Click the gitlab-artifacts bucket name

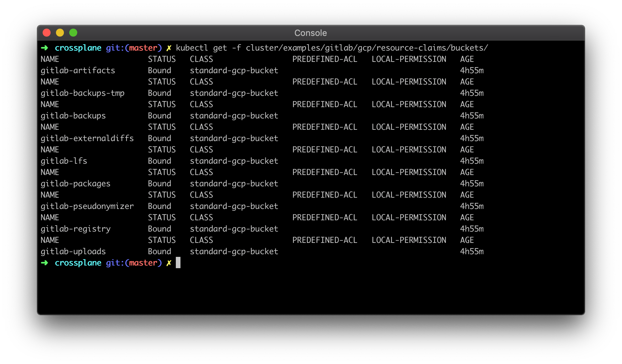click(x=78, y=71)
